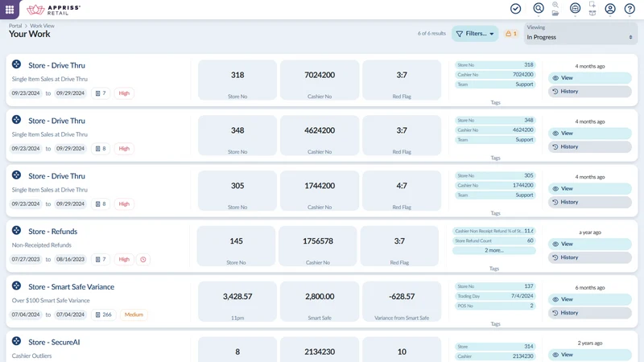644x362 pixels.
Task: Open History for the Store 318 item
Action: (x=590, y=92)
